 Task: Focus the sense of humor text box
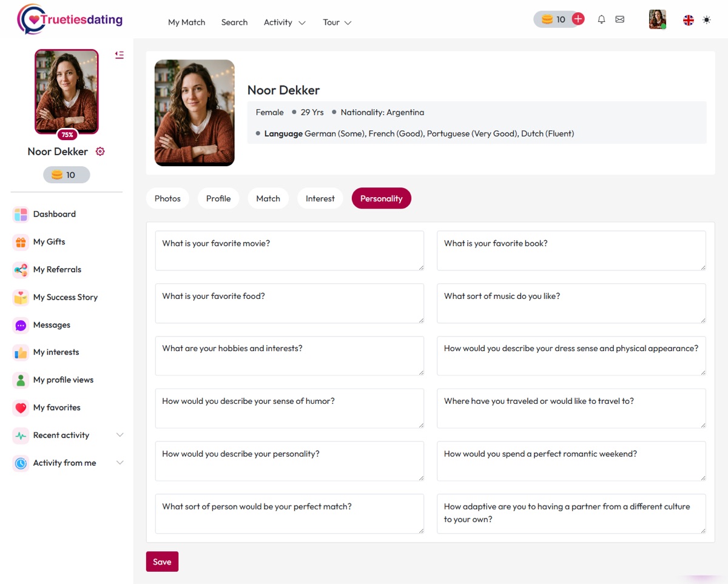coord(289,409)
